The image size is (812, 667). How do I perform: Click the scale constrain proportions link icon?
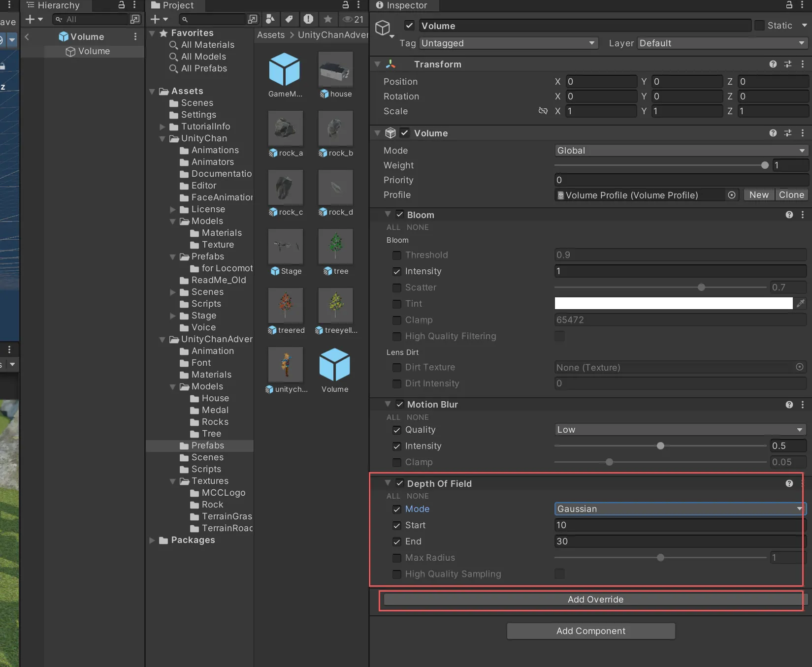point(543,111)
